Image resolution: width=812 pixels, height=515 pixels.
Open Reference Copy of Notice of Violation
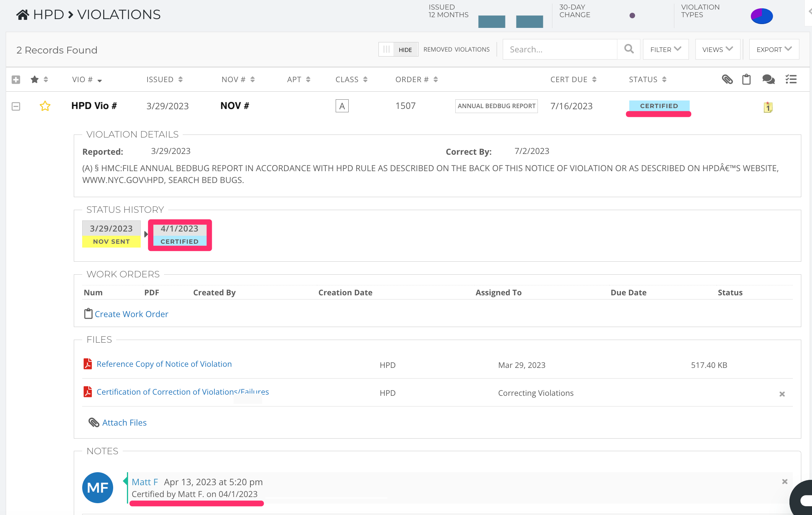[x=164, y=364]
